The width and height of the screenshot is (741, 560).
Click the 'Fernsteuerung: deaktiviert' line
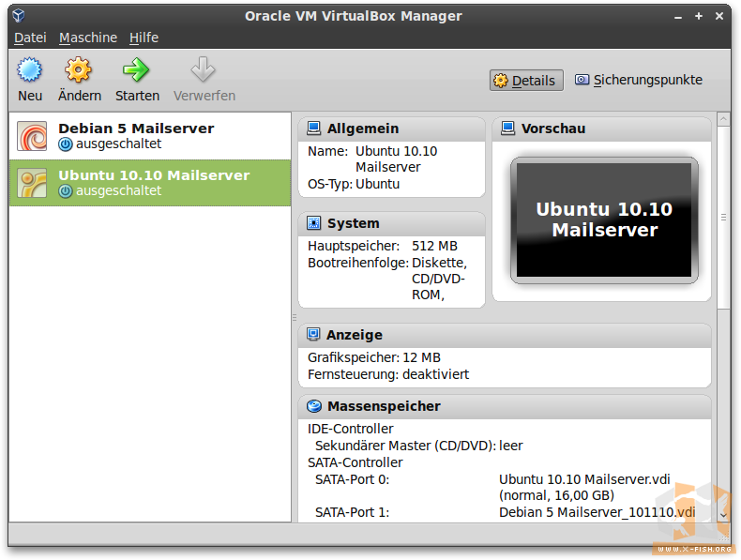tap(388, 374)
